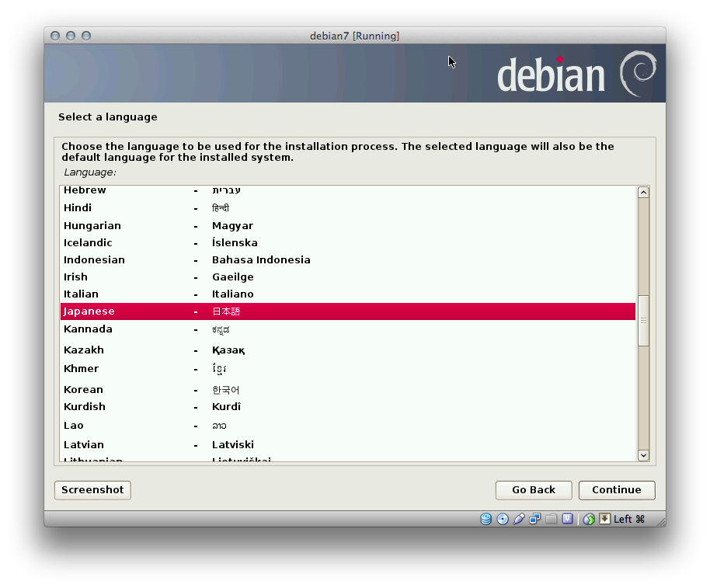The image size is (710, 588).
Task: Click the debian7 [Running] window title
Action: (x=354, y=36)
